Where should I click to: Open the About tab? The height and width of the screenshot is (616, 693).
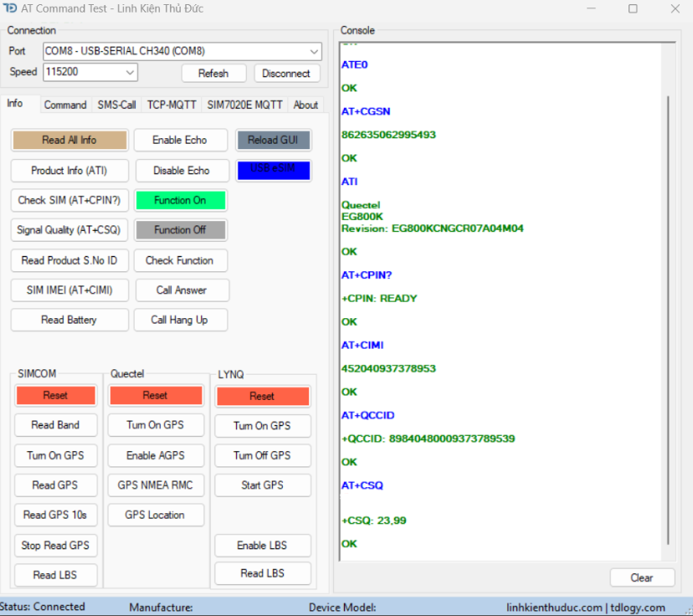tap(305, 105)
